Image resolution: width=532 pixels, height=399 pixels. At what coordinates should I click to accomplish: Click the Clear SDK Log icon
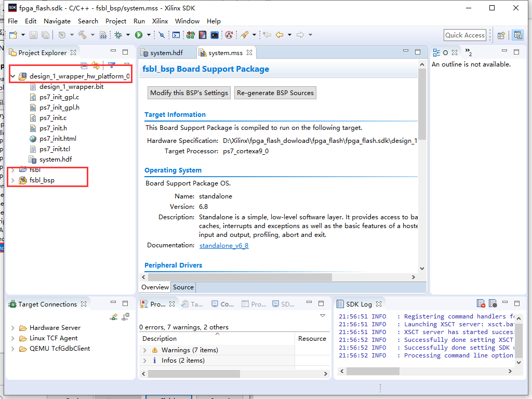[481, 303]
